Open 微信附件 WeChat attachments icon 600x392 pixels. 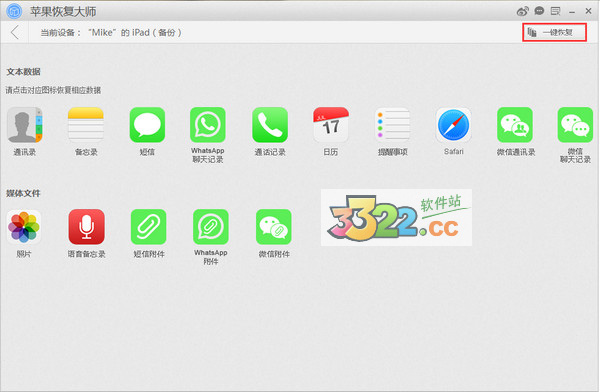tap(274, 227)
